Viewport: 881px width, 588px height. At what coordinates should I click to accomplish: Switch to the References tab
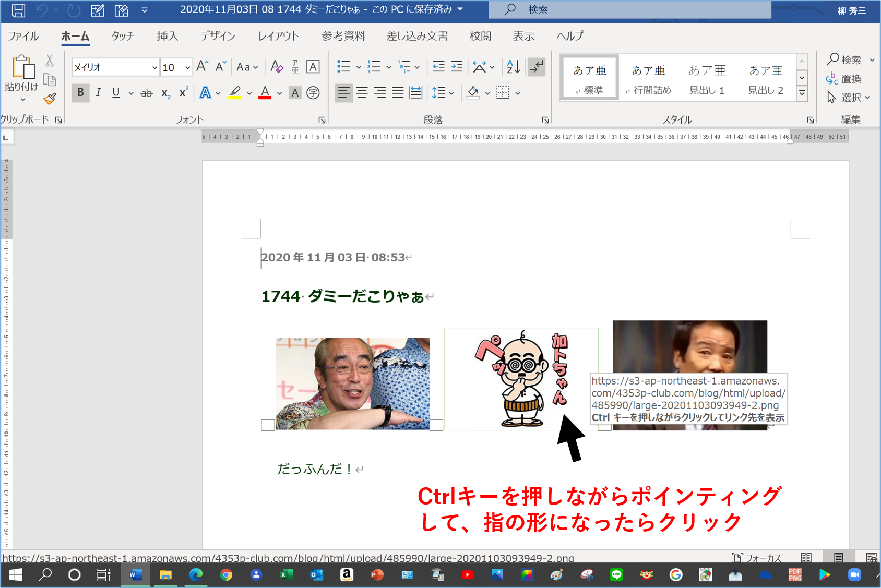coord(343,36)
